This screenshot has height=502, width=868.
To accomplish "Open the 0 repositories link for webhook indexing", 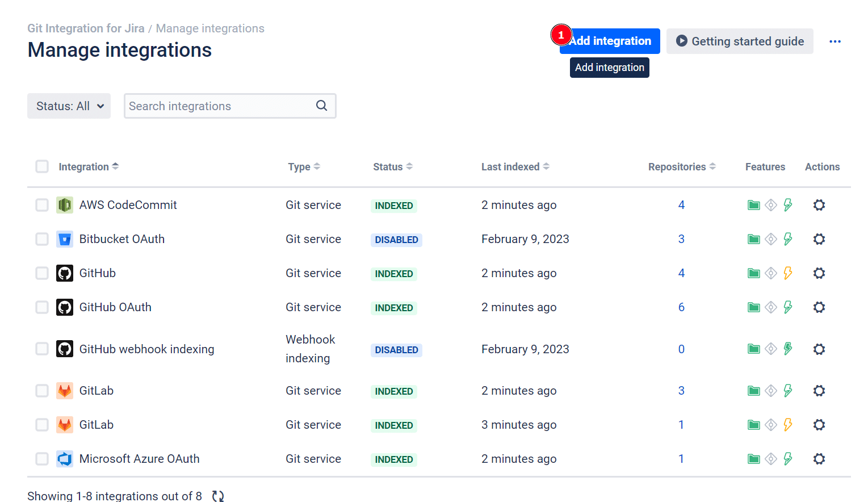I will (x=681, y=349).
